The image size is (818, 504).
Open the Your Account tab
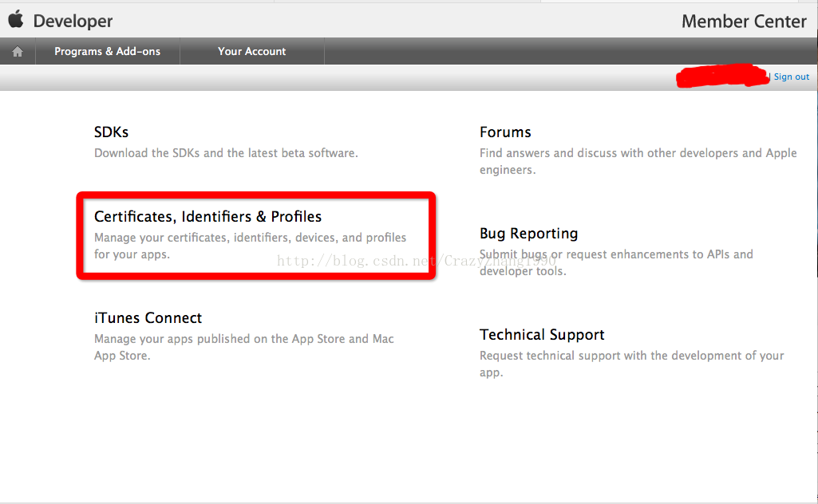tap(252, 51)
